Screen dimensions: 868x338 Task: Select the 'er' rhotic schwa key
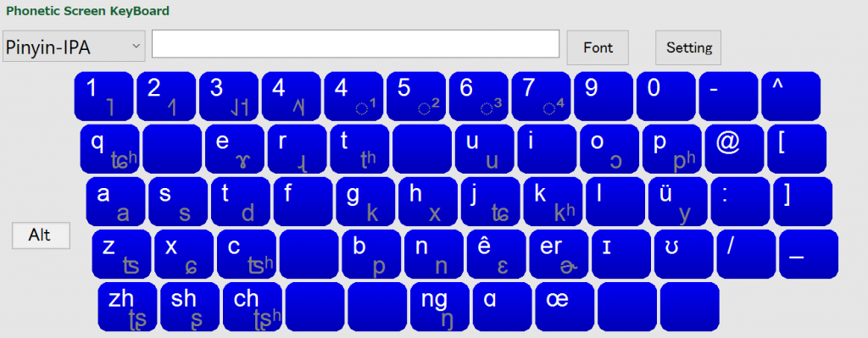point(559,254)
